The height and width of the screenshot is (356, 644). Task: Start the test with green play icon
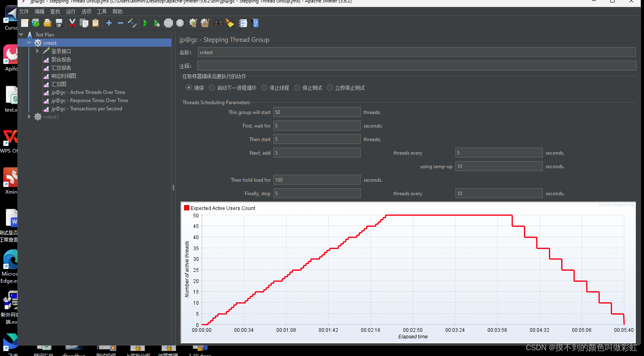tap(145, 23)
